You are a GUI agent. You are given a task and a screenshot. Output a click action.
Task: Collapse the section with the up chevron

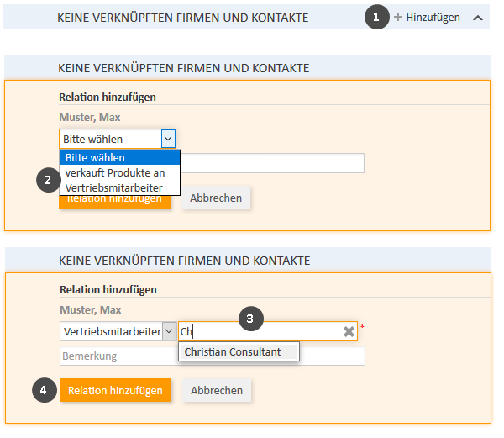[478, 17]
